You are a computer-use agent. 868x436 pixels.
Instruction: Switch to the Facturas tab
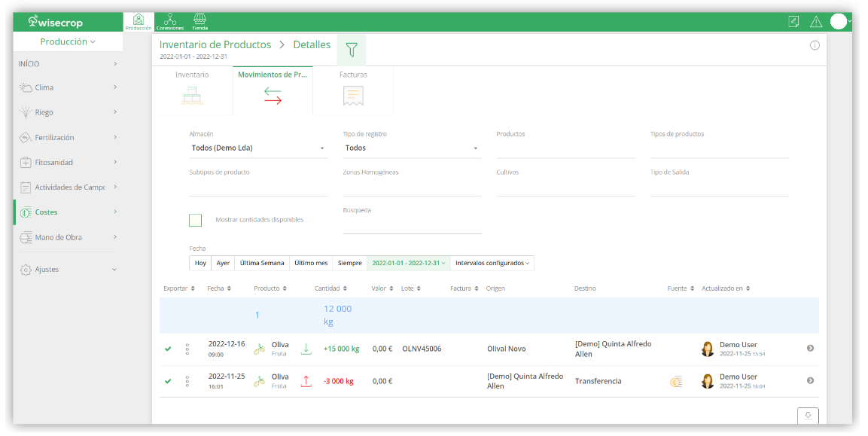click(x=353, y=90)
